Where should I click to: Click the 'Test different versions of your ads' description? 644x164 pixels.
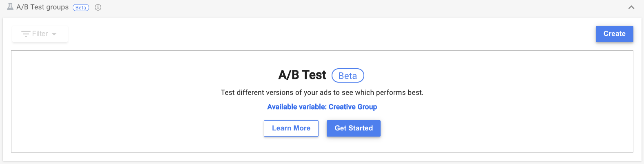pos(322,92)
